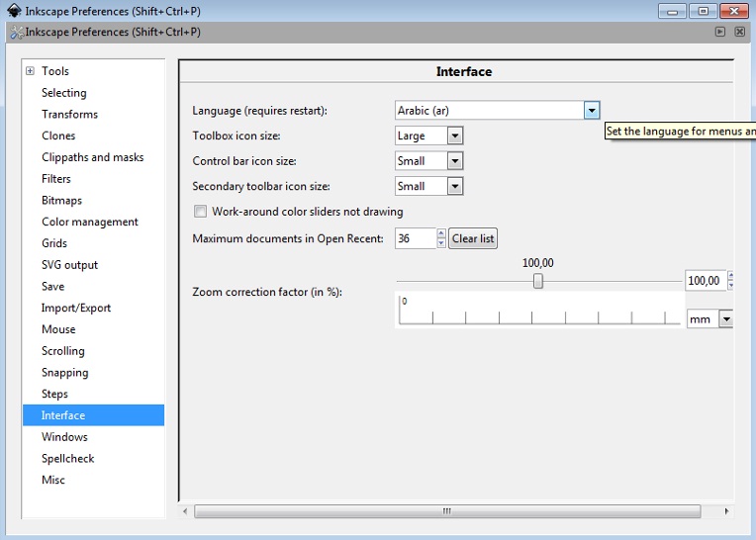Click the zoom correction ruler preview

coord(539,311)
